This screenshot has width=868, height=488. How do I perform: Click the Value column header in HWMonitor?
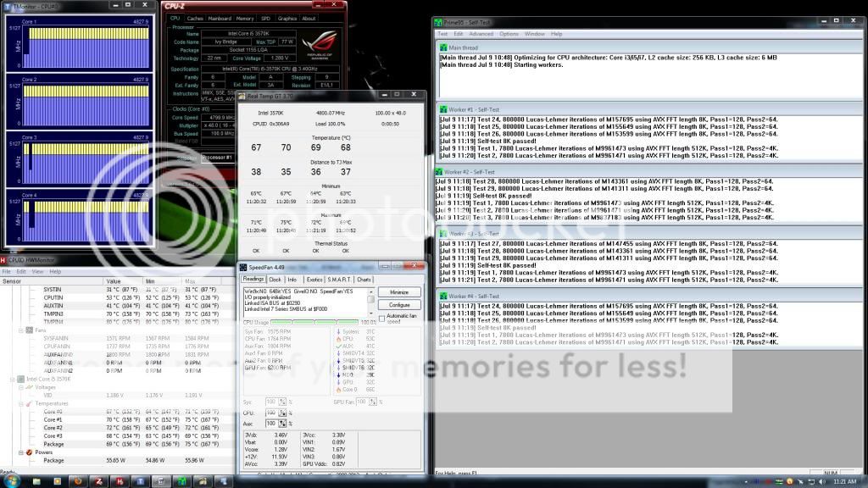(124, 281)
